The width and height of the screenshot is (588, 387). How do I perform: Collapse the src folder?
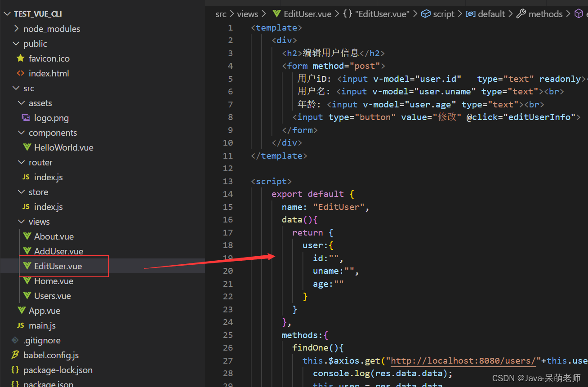(x=17, y=88)
